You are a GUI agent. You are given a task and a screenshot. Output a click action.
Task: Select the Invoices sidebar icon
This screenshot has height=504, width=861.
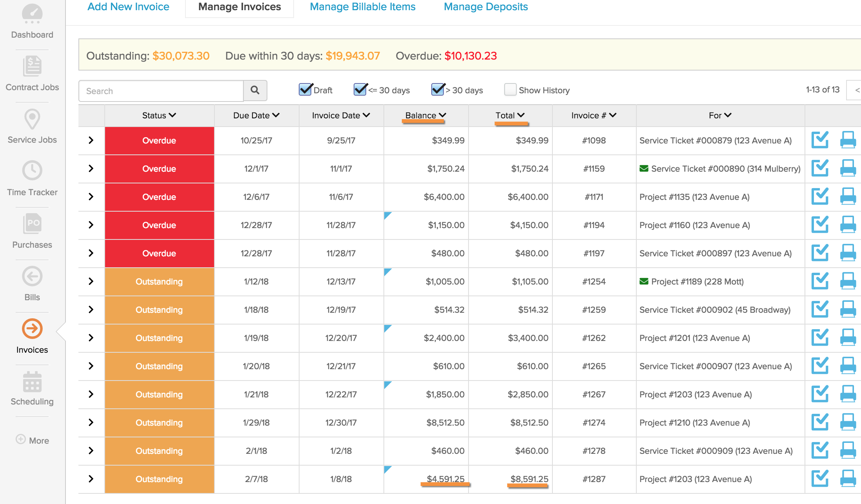tap(32, 328)
